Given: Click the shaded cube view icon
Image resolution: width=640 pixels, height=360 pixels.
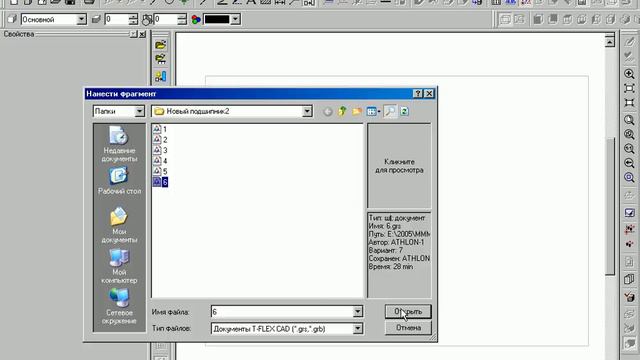Looking at the screenshot, I should tap(538, 19).
